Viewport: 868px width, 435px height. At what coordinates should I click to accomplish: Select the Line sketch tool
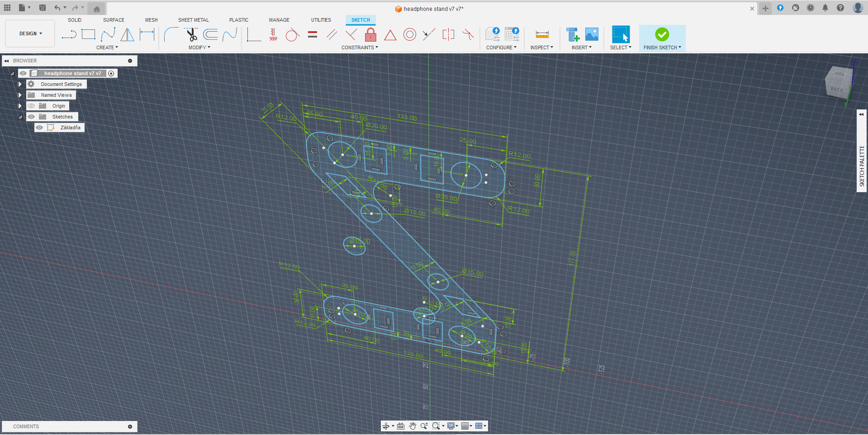tap(69, 34)
